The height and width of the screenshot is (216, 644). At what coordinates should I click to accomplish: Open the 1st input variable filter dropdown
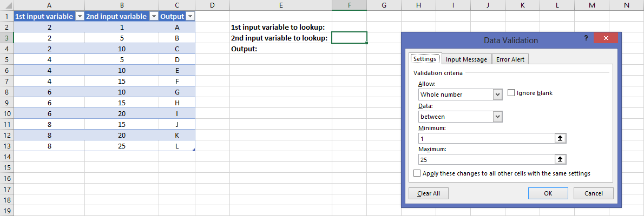click(x=80, y=16)
